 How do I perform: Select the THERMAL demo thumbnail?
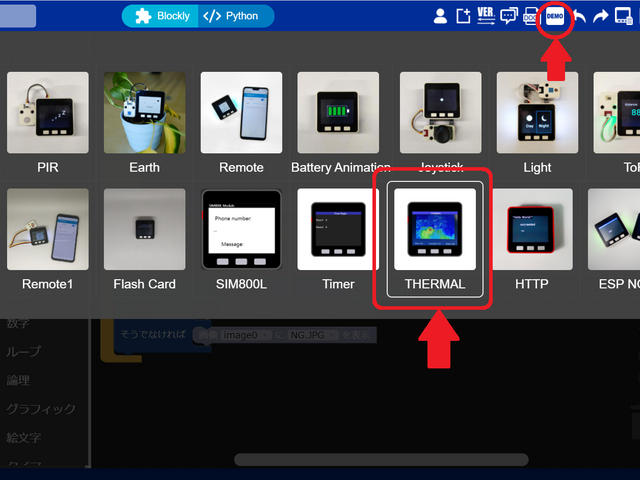click(x=434, y=237)
